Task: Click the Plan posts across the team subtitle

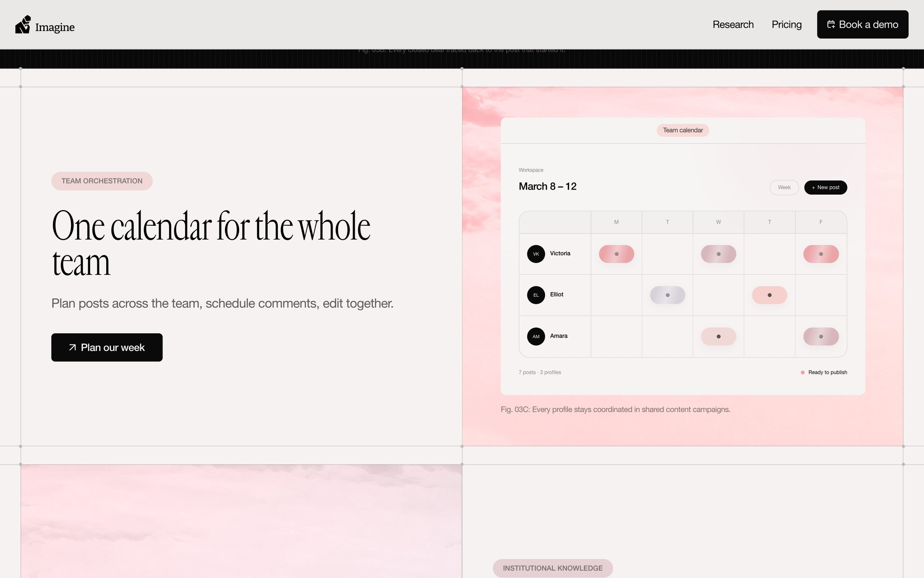Action: point(222,303)
